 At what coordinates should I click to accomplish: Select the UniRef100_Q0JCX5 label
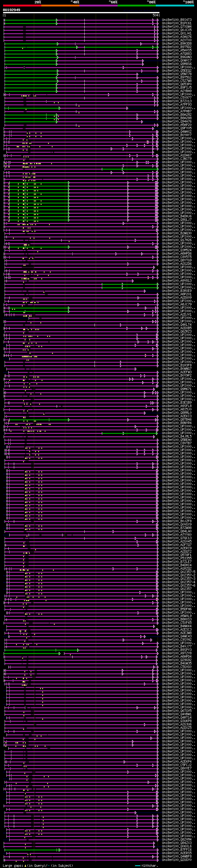pos(177,30)
